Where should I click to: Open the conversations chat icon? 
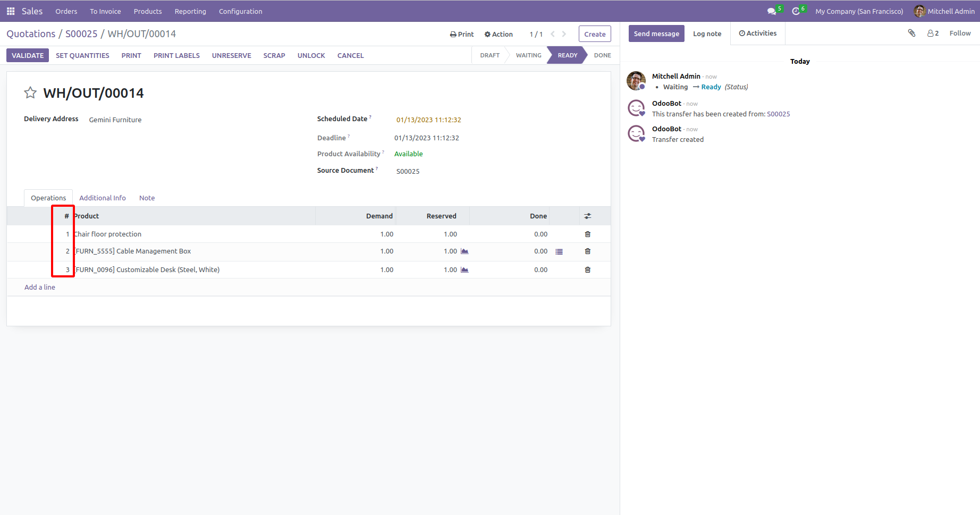click(772, 11)
